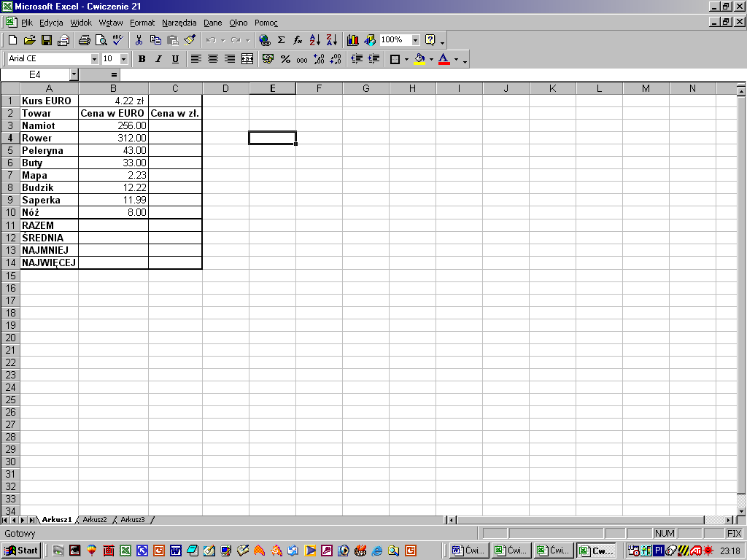This screenshot has width=747, height=560.
Task: Click the Sort Ascending icon
Action: coord(315,40)
